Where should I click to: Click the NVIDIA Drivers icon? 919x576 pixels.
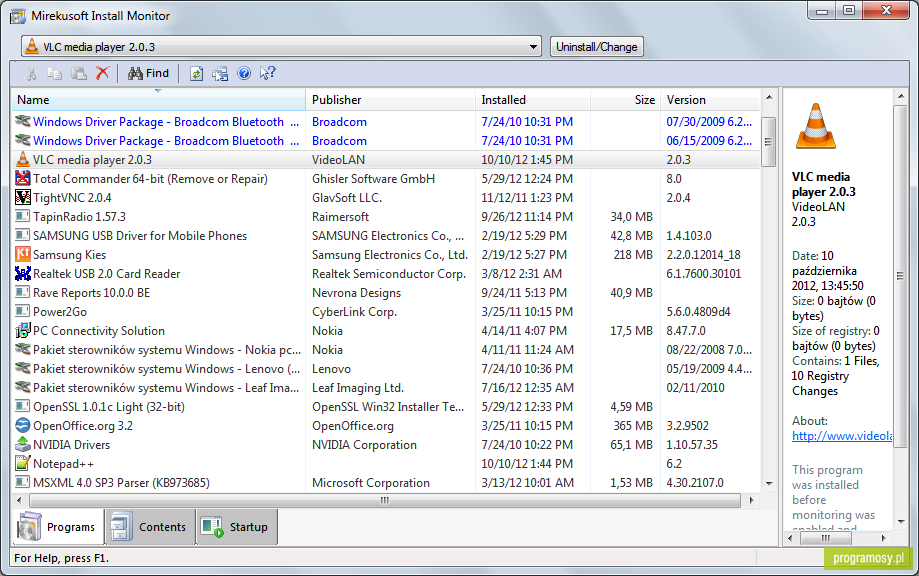pos(22,444)
